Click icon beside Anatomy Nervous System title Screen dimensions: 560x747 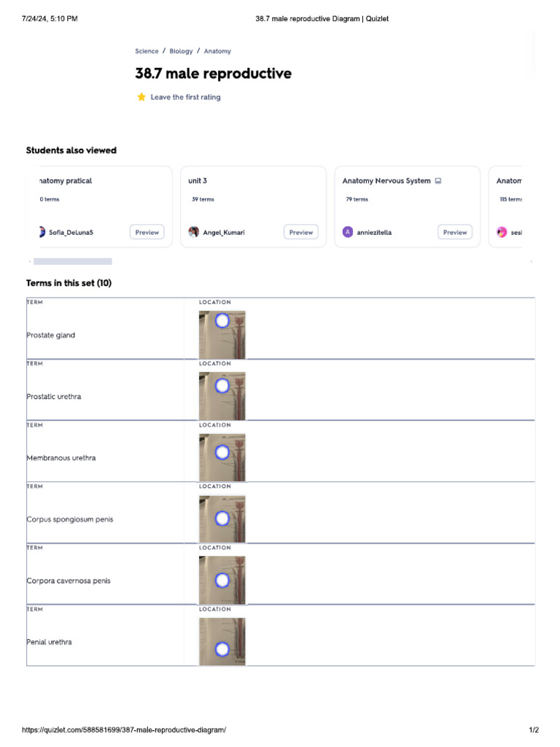coord(437,181)
